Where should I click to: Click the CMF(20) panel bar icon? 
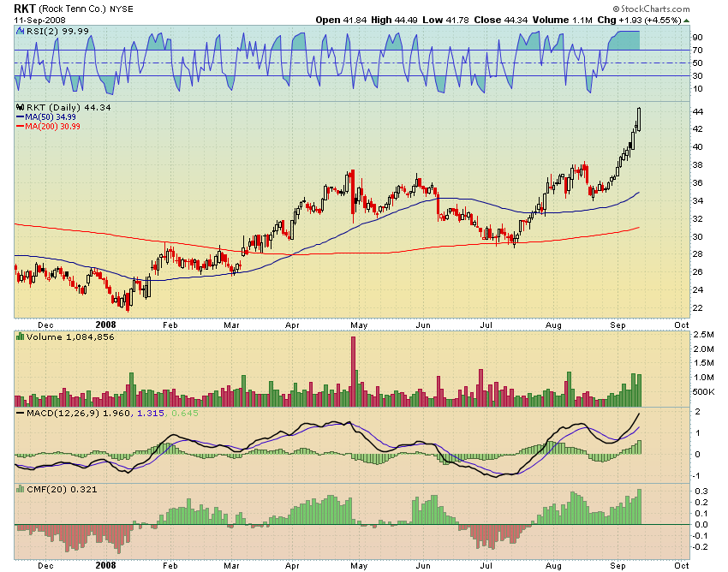[20, 489]
